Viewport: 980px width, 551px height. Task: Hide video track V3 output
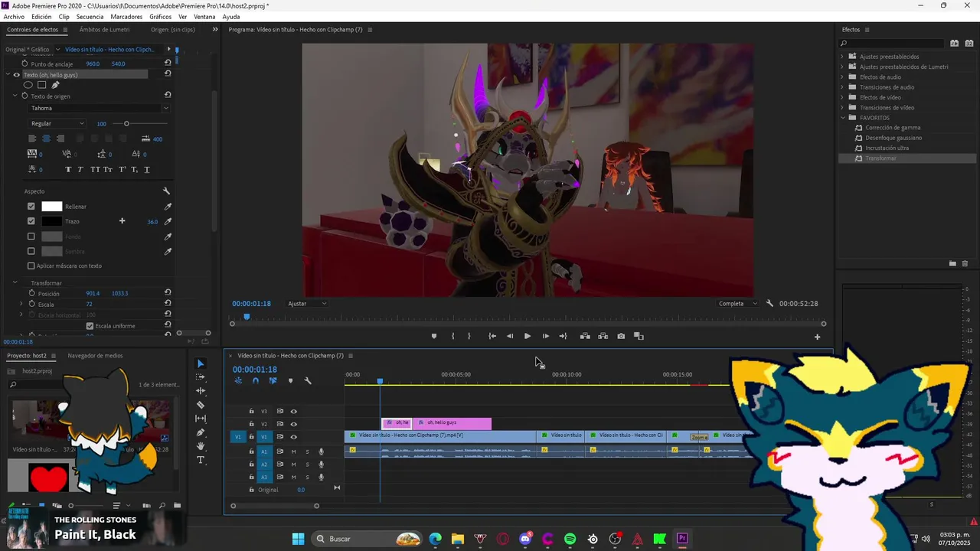293,411
